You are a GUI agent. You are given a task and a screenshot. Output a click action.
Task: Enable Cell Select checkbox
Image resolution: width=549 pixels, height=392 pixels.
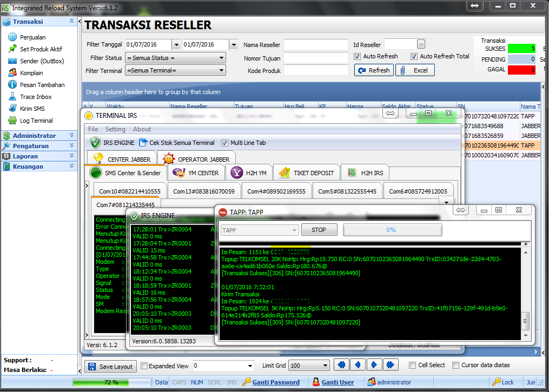click(x=413, y=365)
